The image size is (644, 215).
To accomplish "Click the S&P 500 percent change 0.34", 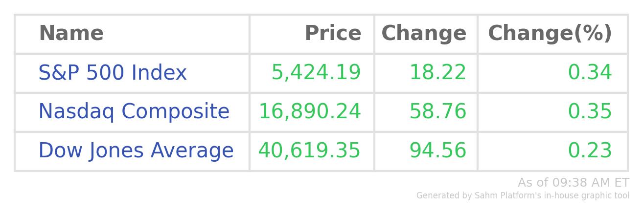I will point(590,73).
